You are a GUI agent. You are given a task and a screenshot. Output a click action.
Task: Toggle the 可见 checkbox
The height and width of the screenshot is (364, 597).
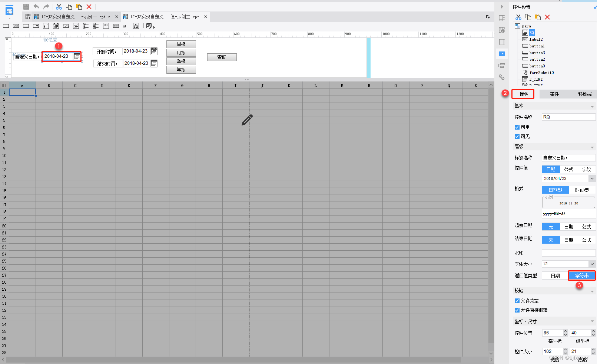[517, 136]
